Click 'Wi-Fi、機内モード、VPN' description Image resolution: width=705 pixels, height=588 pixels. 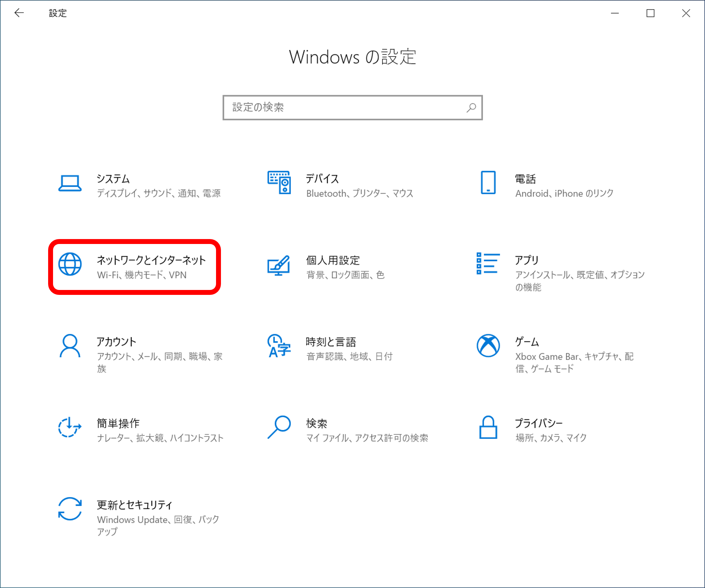click(142, 275)
